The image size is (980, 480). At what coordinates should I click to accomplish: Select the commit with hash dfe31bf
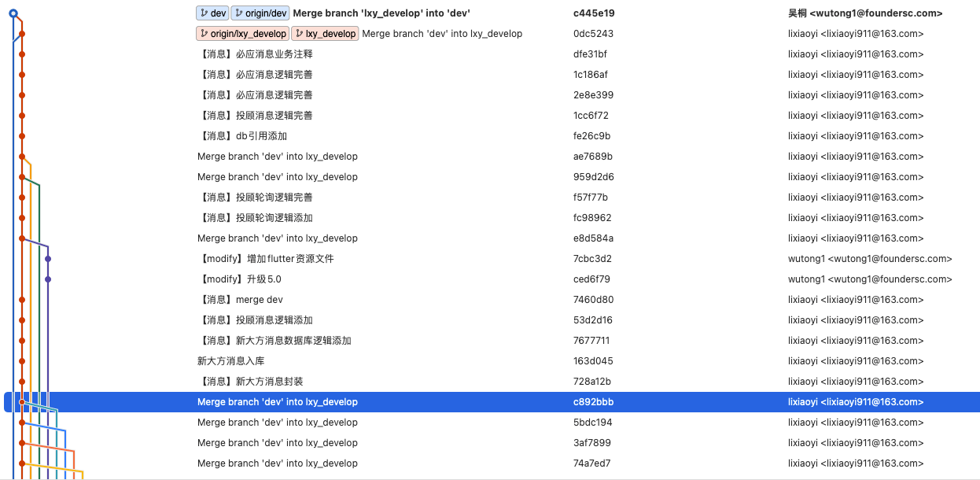(x=590, y=54)
